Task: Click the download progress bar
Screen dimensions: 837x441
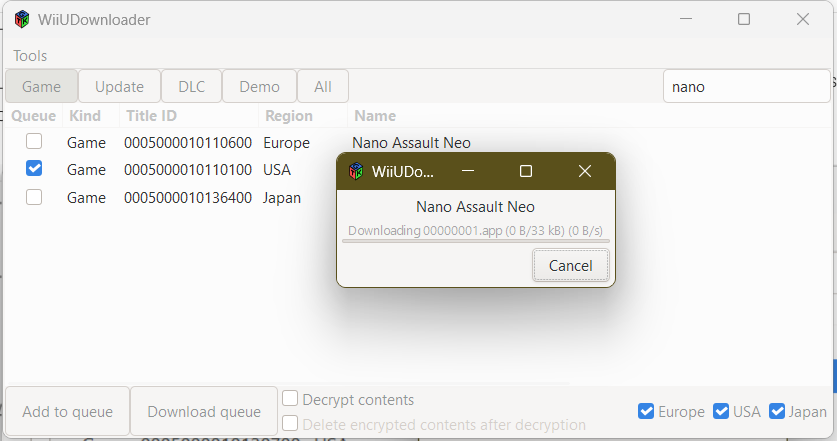Action: (x=476, y=241)
